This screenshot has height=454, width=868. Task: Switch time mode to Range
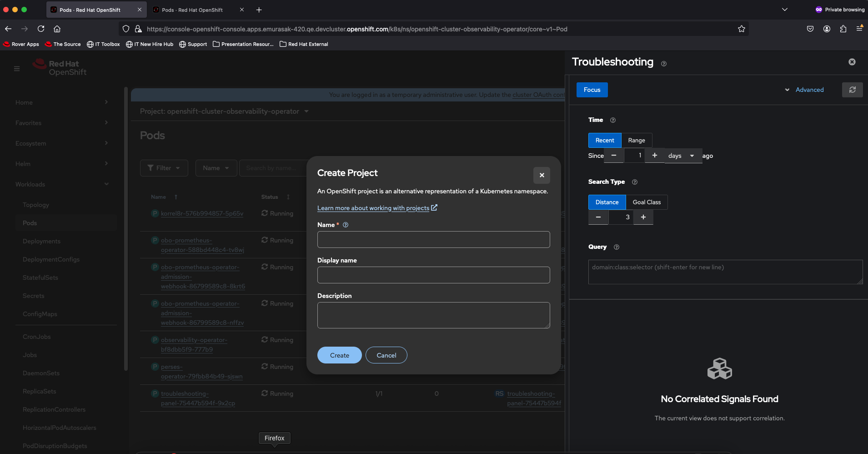(636, 140)
